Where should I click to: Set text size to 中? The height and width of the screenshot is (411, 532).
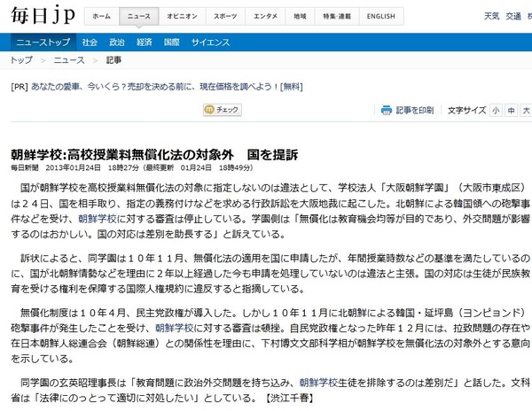(511, 111)
